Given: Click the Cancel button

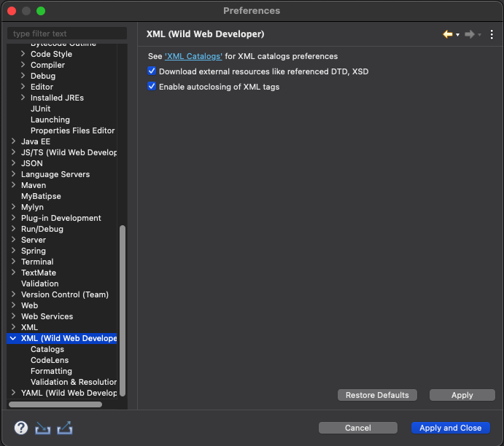Looking at the screenshot, I should pyautogui.click(x=357, y=428).
